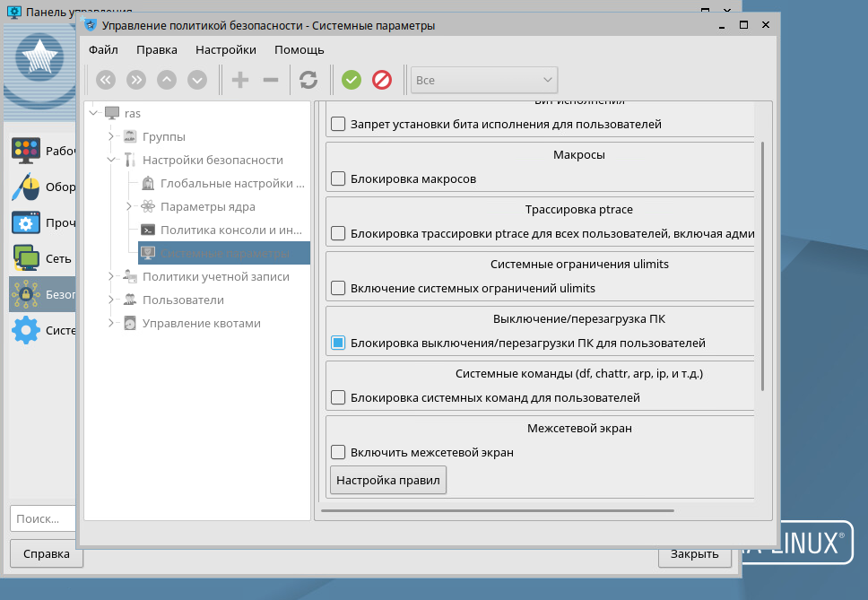
Task: Click the double-right last item icon
Action: pos(136,80)
